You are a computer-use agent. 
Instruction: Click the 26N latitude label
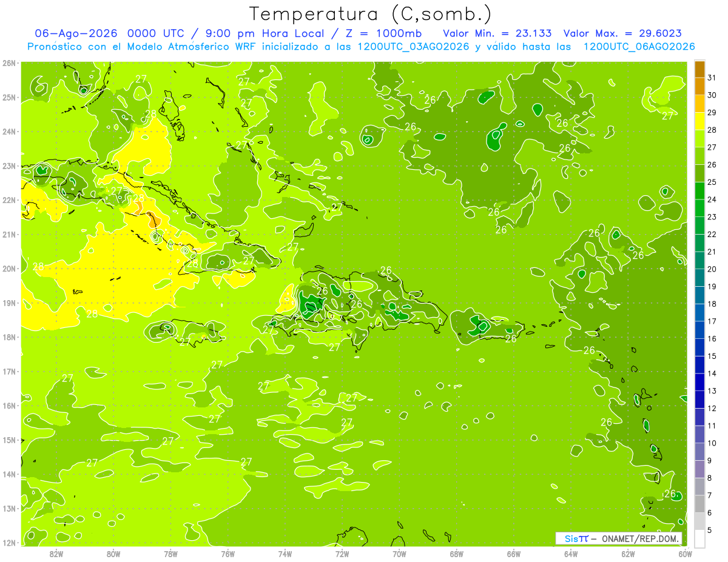point(10,63)
